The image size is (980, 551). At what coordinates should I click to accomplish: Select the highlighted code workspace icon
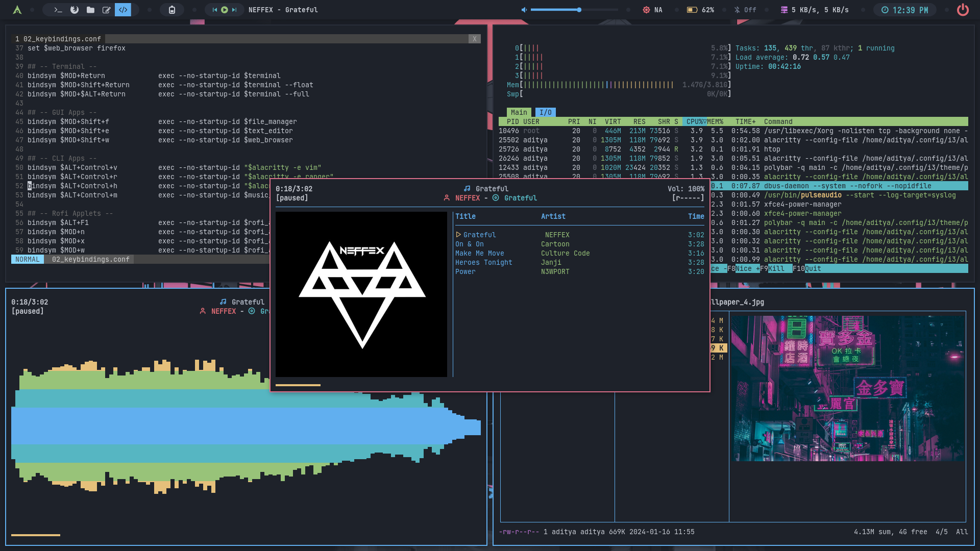pos(123,10)
